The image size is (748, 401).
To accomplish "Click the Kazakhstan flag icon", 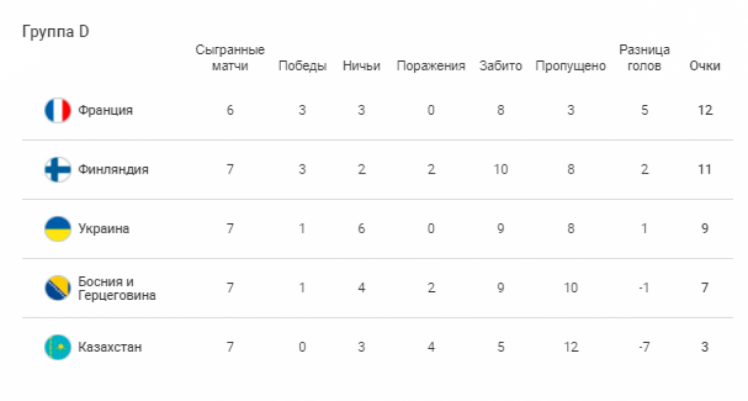I will (x=58, y=347).
